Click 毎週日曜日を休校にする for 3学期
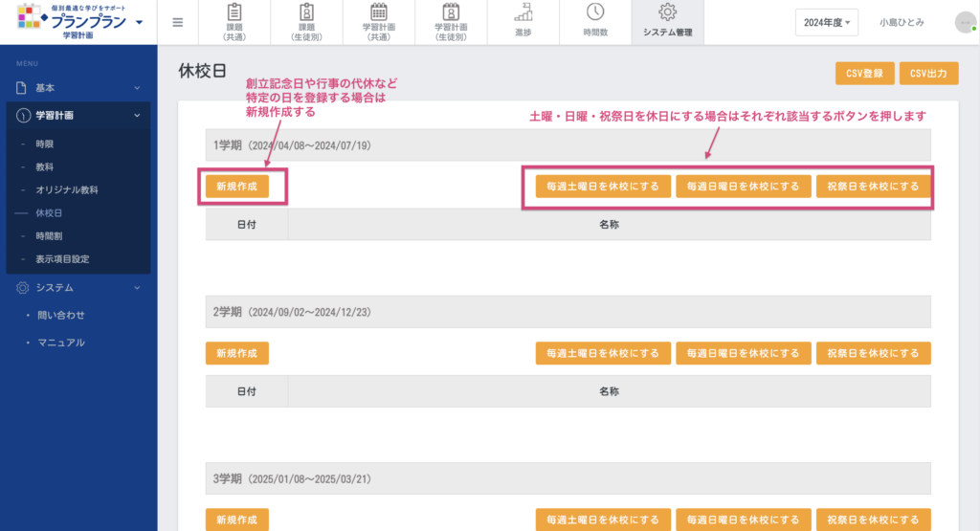Viewport: 980px width, 531px height. [743, 520]
